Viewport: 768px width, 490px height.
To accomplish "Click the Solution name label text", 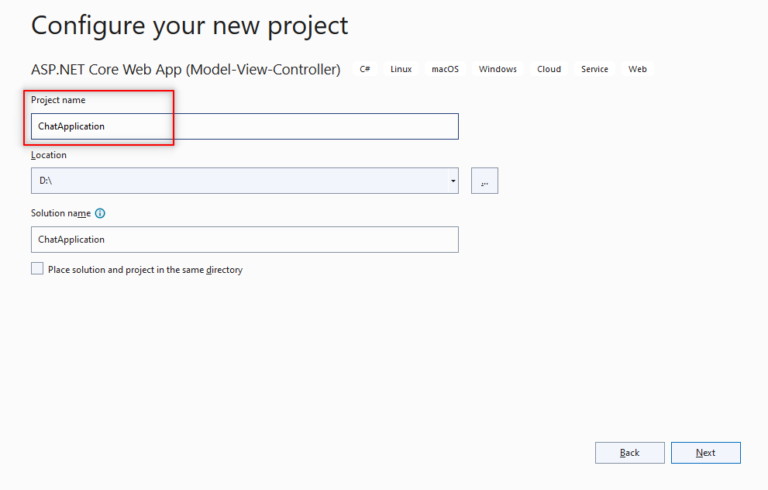I will tap(61, 213).
